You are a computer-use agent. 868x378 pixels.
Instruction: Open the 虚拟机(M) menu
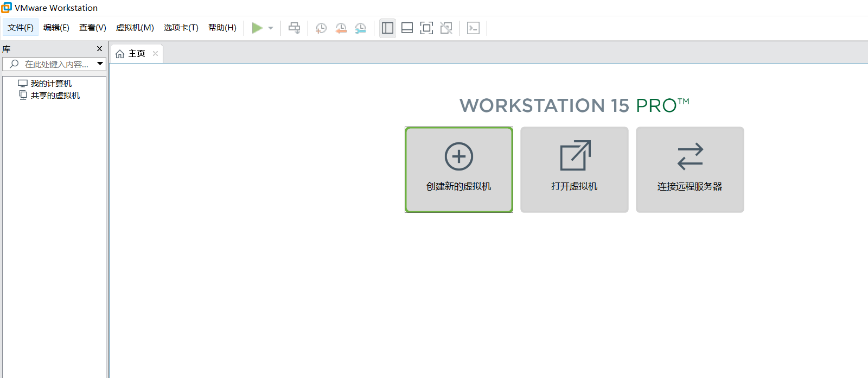click(135, 27)
